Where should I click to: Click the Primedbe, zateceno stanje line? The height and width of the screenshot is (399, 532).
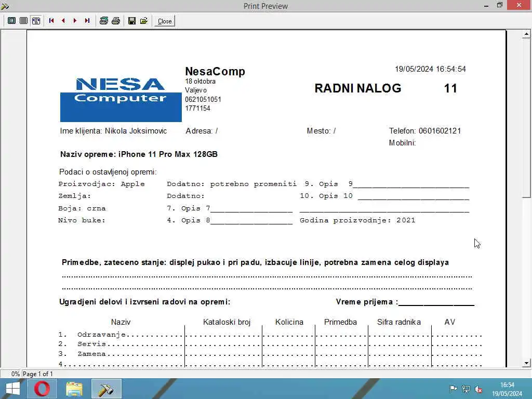tap(255, 262)
